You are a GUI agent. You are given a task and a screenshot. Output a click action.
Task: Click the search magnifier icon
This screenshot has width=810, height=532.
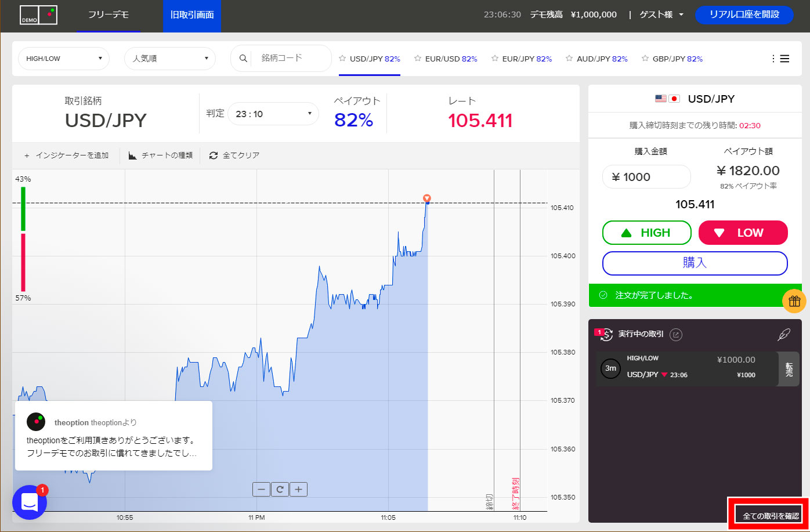(x=243, y=58)
